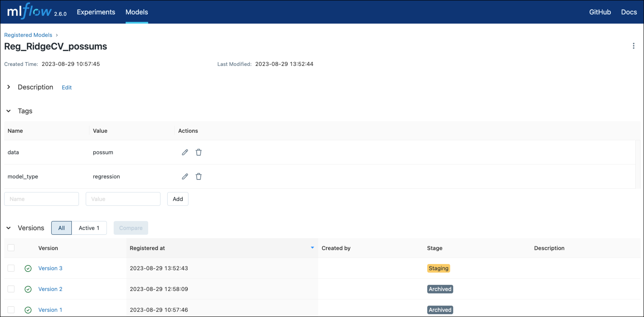Collapse the Tags section
The height and width of the screenshot is (317, 644).
click(9, 111)
